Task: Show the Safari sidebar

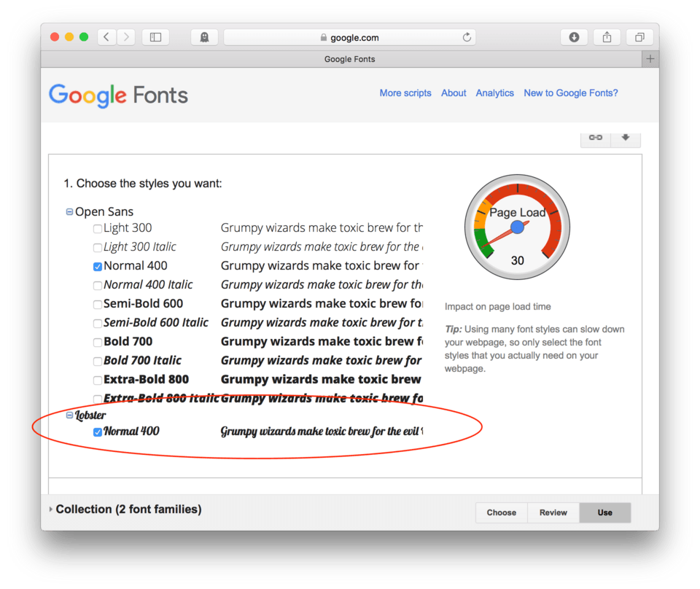Action: [155, 37]
